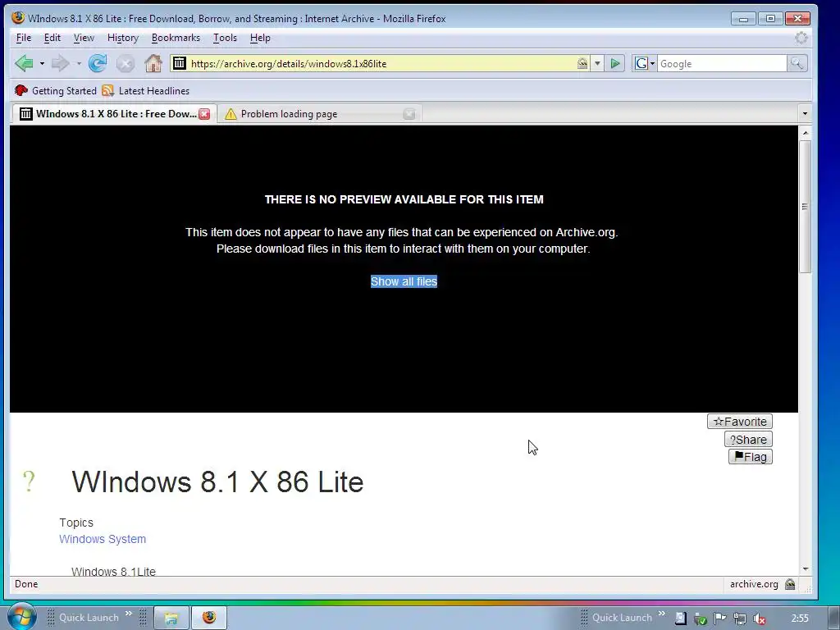
Task: Click the Firefox taskbar button
Action: 209,618
